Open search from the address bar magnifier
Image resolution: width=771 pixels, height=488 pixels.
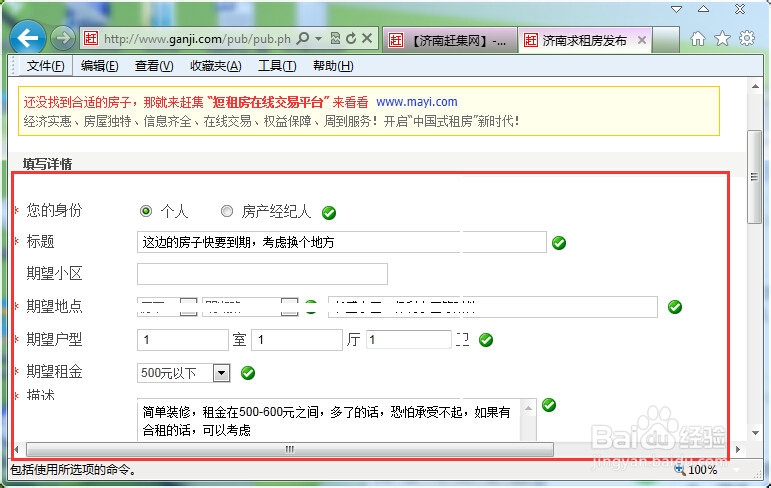click(x=303, y=38)
